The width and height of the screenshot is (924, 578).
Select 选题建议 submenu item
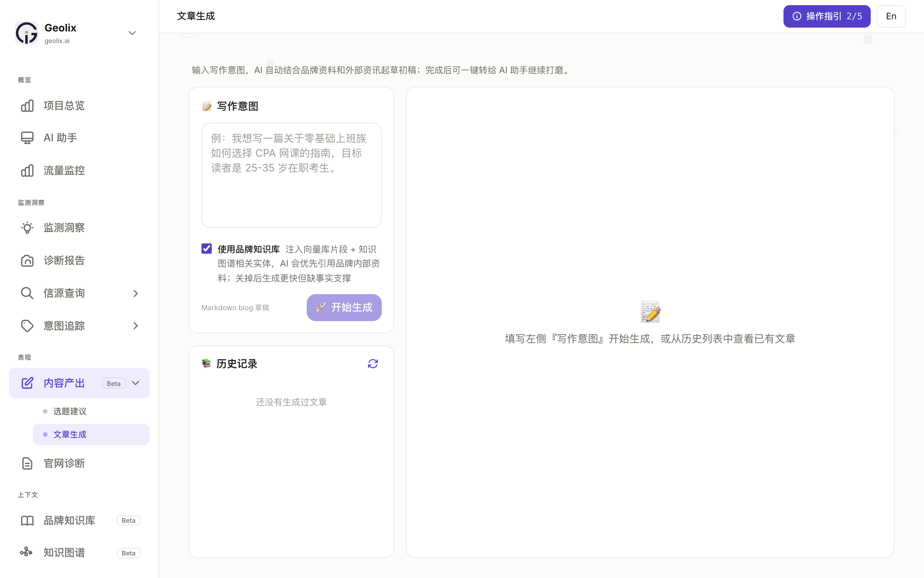tap(91, 411)
